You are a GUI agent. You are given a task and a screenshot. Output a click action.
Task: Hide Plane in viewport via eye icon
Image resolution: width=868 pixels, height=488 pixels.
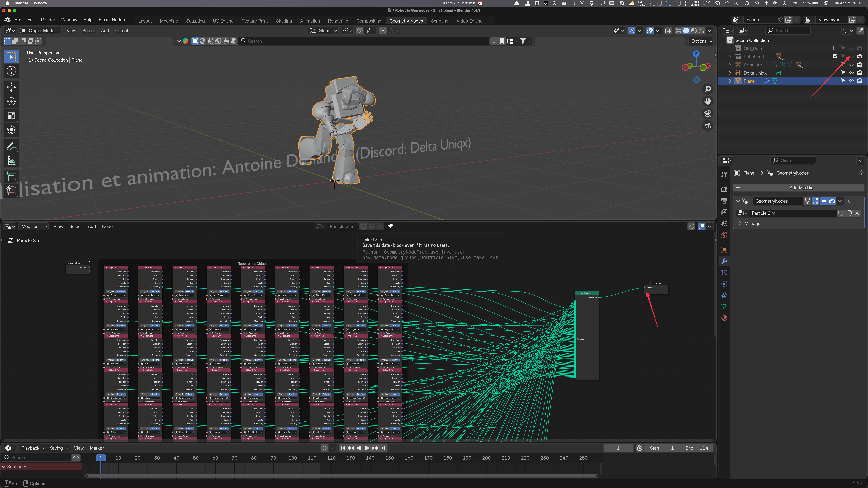(x=851, y=81)
